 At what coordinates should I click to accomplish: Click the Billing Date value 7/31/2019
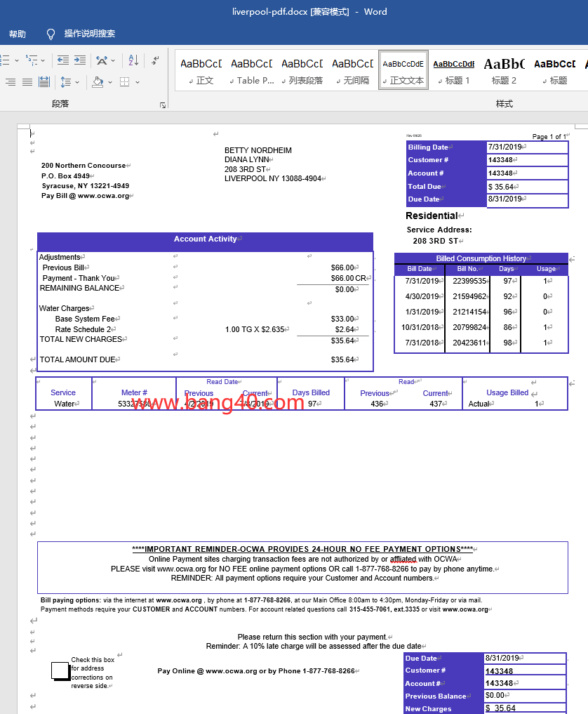pyautogui.click(x=505, y=147)
